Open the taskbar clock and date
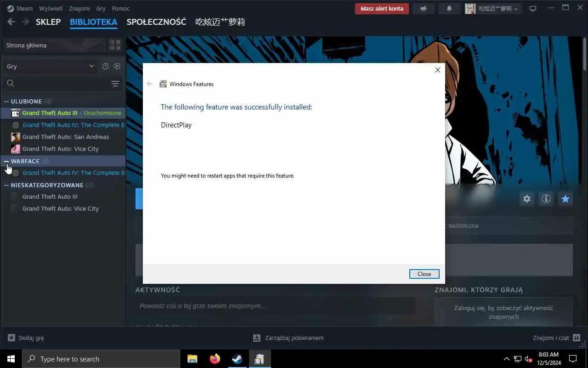Image resolution: width=588 pixels, height=368 pixels. [548, 359]
